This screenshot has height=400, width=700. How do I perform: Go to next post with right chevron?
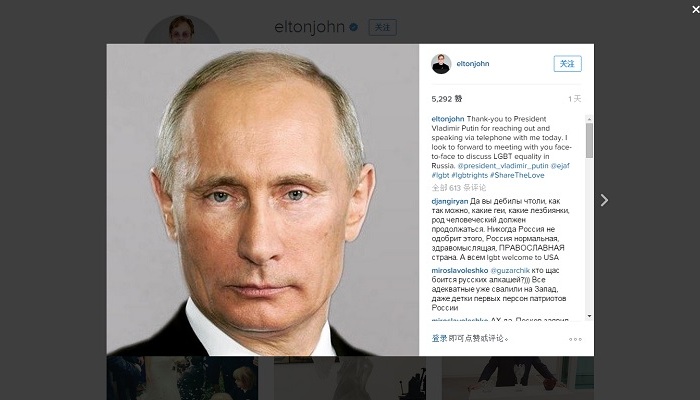tap(604, 200)
